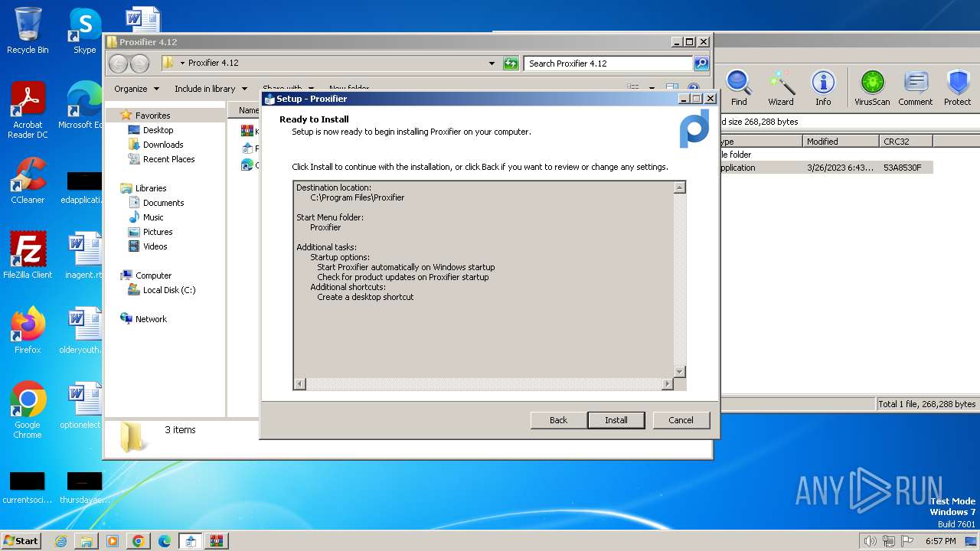980x551 pixels.
Task: Open the CCleaner desktop shortcut
Action: (28, 181)
